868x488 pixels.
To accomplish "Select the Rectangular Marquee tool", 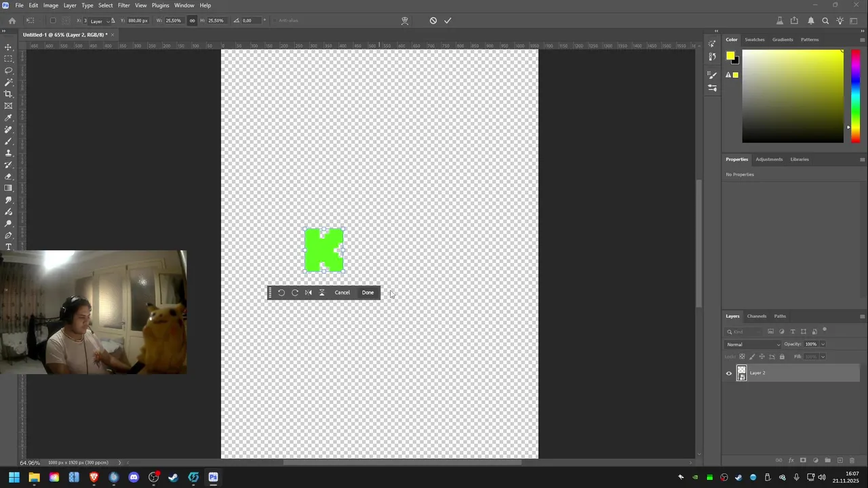I will (x=8, y=59).
